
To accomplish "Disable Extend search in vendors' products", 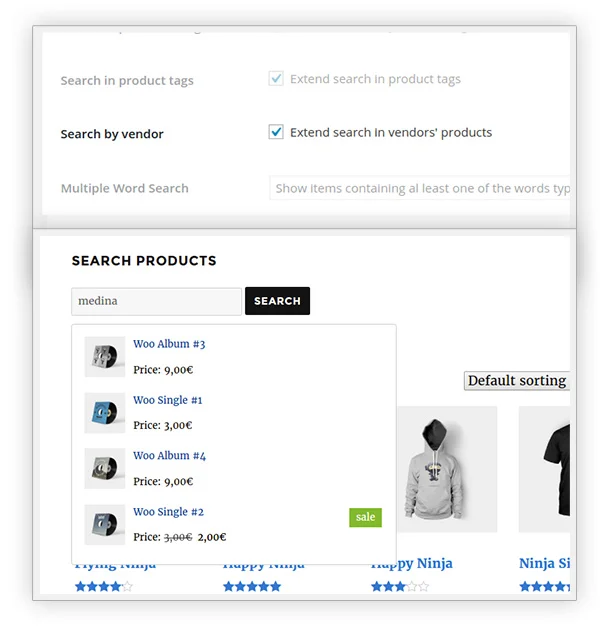I will pyautogui.click(x=276, y=132).
